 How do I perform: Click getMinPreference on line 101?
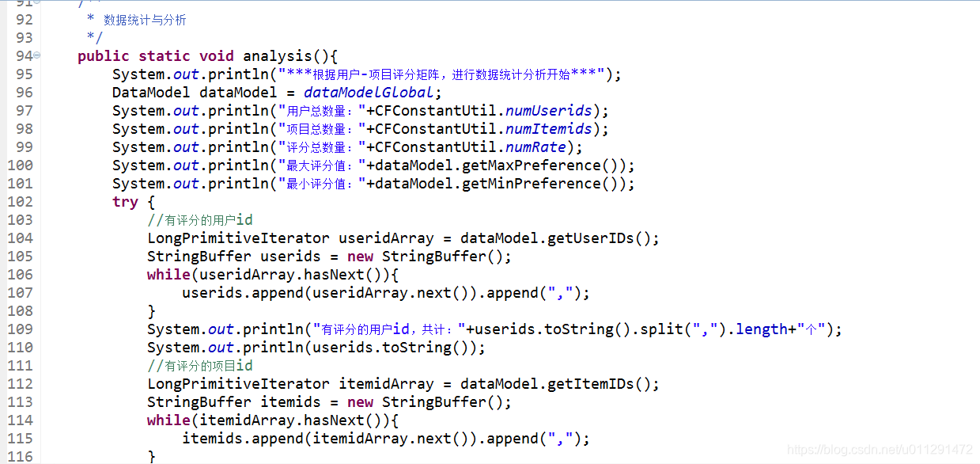532,184
